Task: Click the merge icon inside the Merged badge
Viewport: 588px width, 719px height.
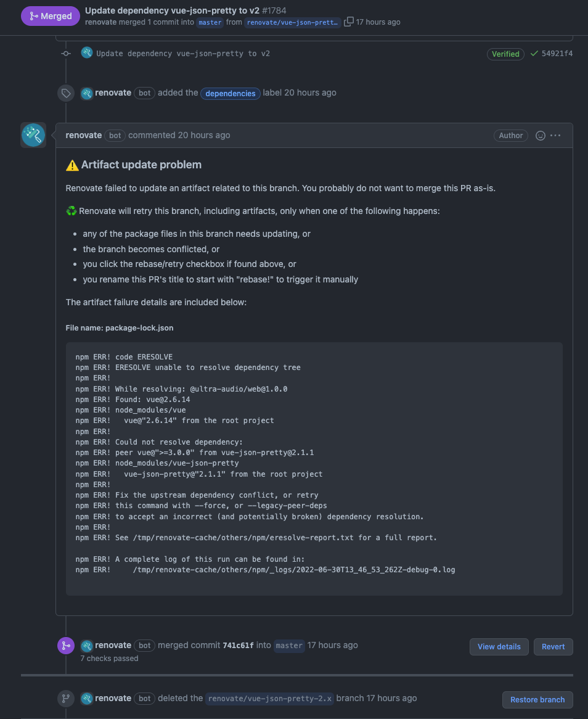Action: click(35, 16)
